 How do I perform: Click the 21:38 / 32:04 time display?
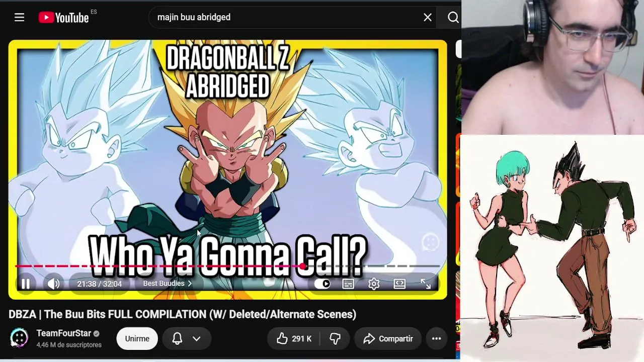100,284
